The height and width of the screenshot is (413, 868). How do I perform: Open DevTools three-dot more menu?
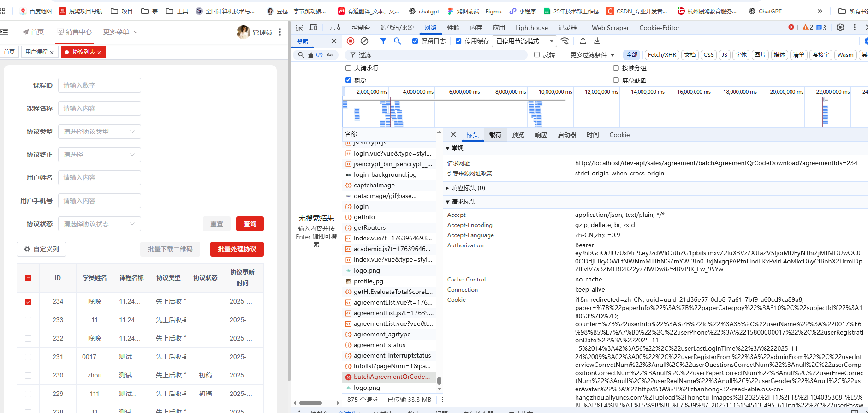click(855, 28)
